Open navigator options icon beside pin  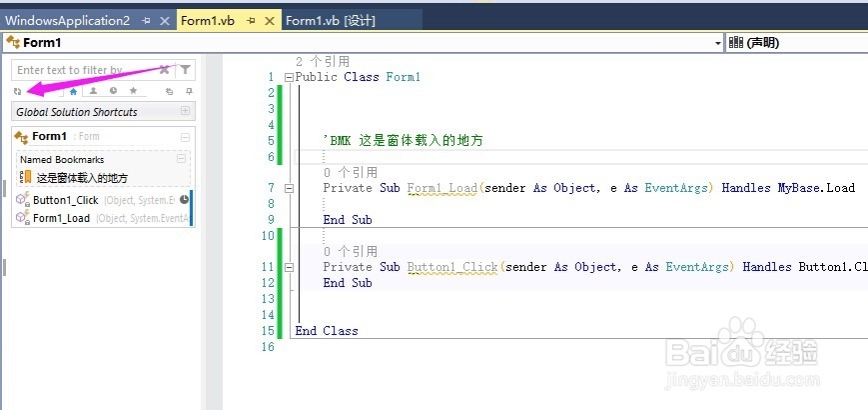170,91
